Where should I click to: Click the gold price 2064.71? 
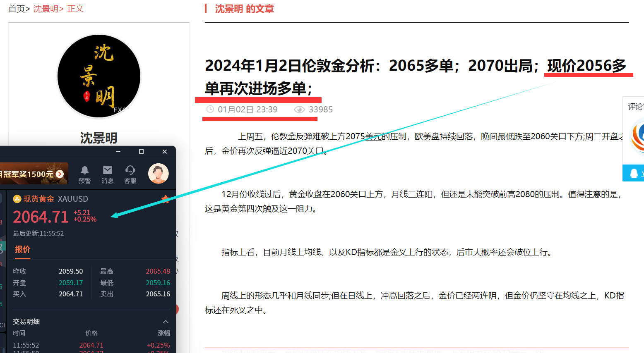coord(41,217)
